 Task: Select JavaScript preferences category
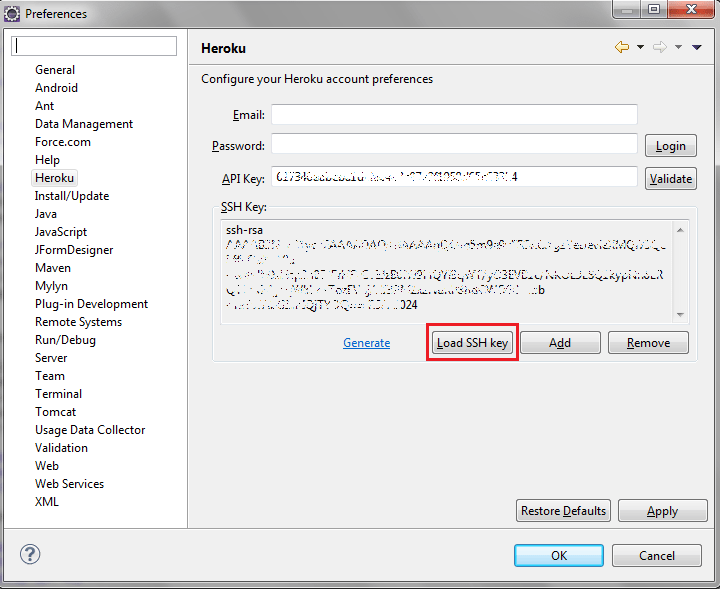coord(61,232)
